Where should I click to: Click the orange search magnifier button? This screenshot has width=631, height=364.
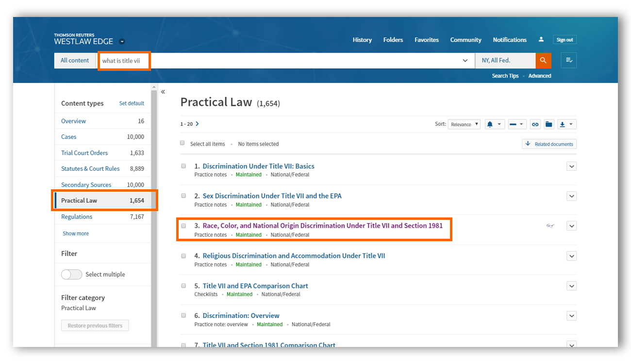point(543,61)
